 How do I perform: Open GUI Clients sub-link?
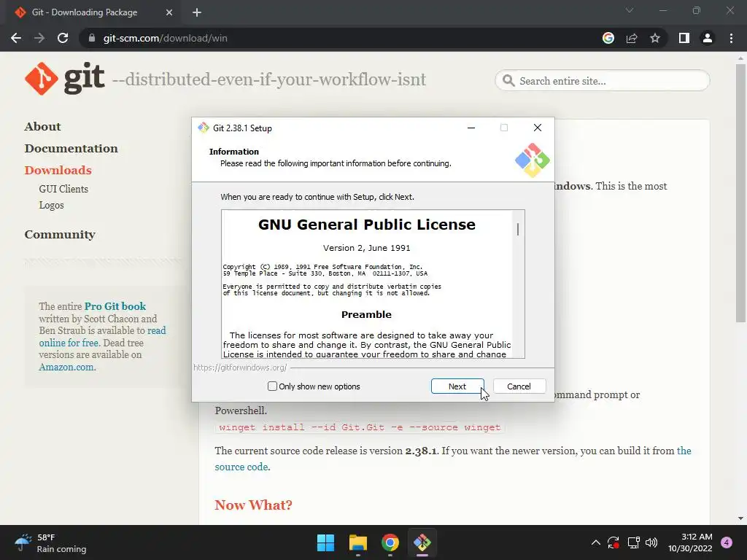tap(63, 189)
